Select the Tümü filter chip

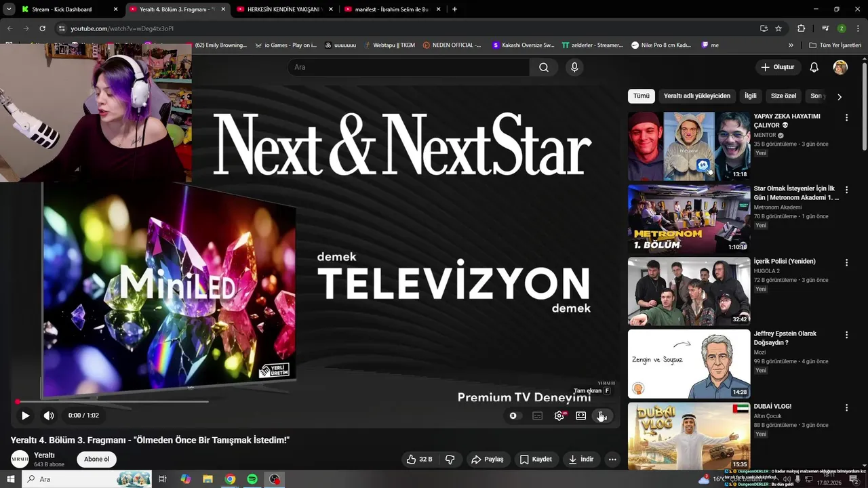click(x=642, y=96)
